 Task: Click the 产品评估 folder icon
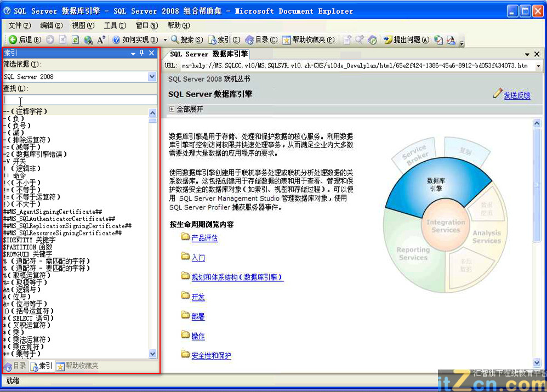pos(185,237)
